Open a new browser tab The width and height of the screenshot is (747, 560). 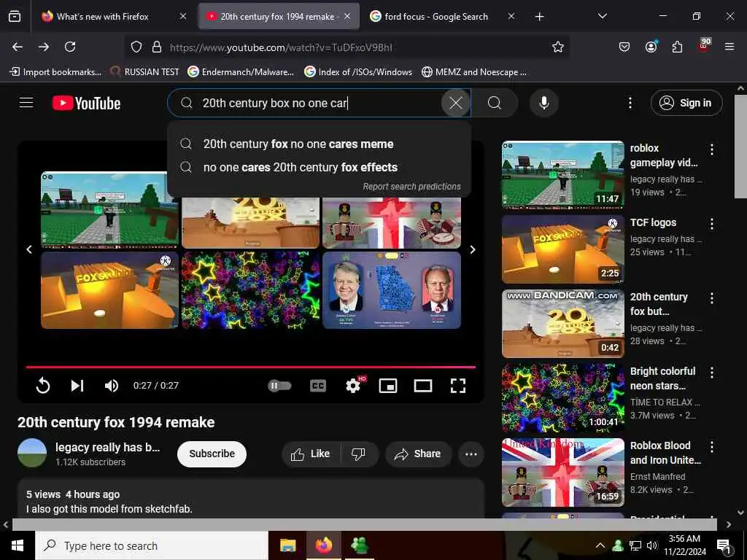tap(539, 17)
